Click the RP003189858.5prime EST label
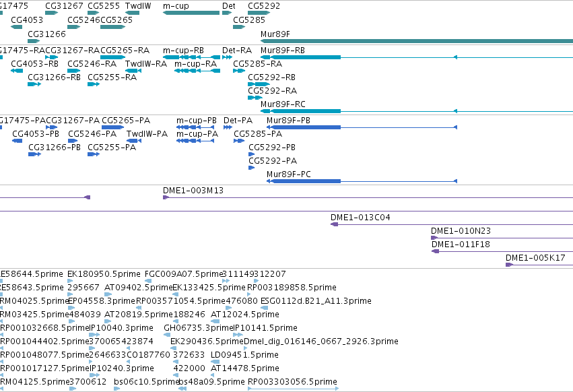Screen dimensions: 573x392 tap(292, 288)
